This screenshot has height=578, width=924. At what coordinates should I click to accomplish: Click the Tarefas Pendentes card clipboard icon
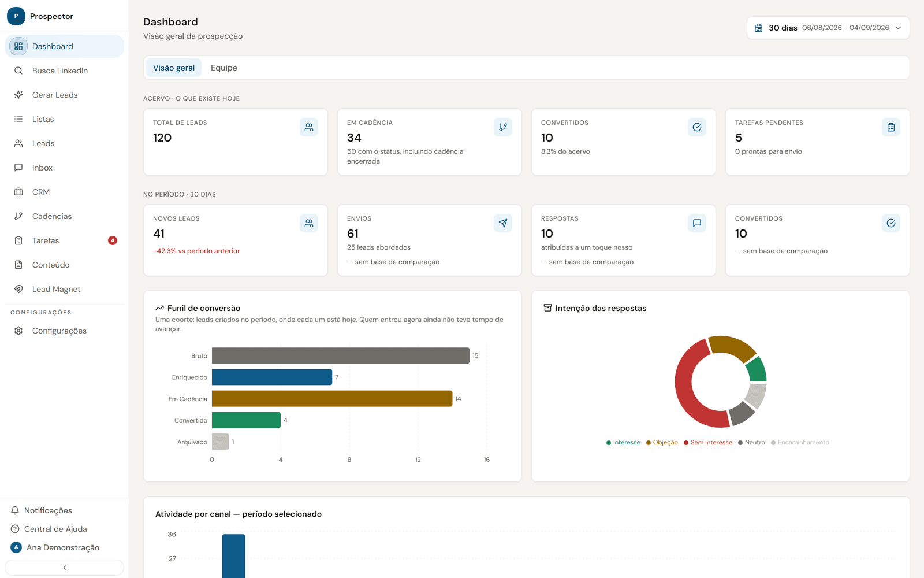click(x=891, y=127)
